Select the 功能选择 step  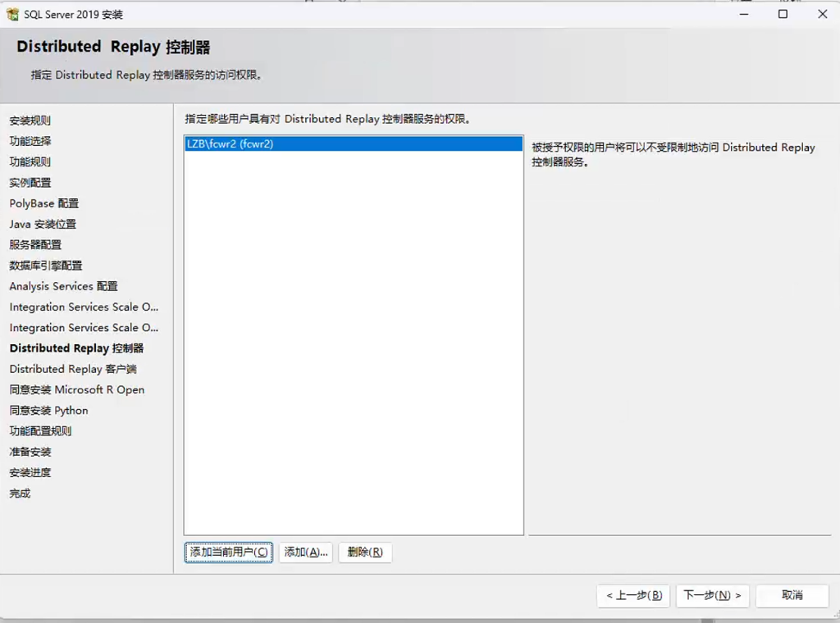click(30, 141)
